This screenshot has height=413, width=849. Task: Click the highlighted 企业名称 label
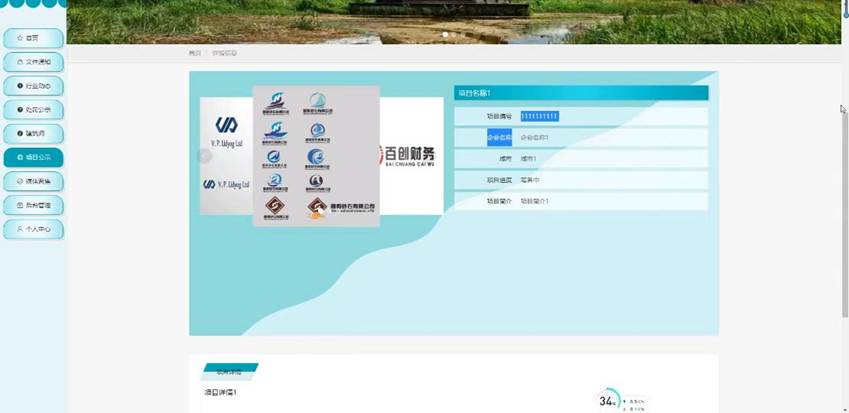pos(499,137)
